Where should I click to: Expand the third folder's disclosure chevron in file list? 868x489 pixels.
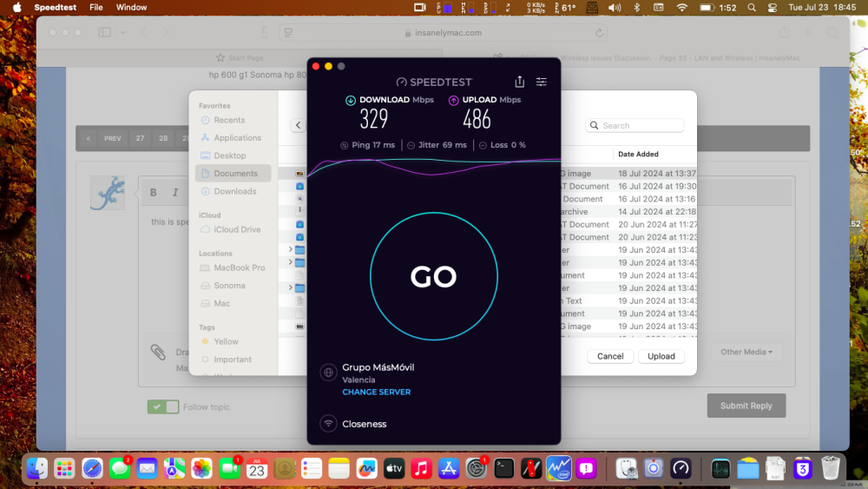290,288
